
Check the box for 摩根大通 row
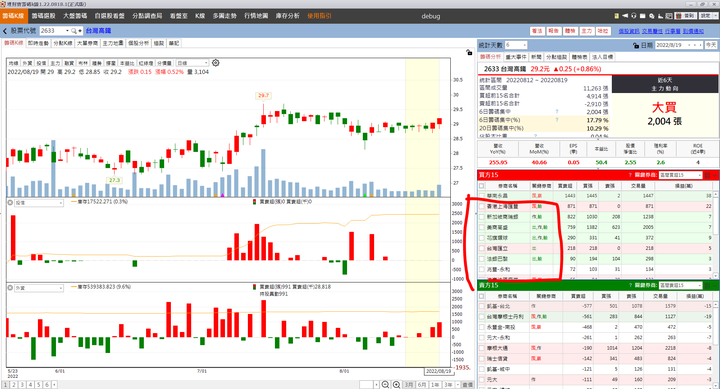click(x=482, y=348)
